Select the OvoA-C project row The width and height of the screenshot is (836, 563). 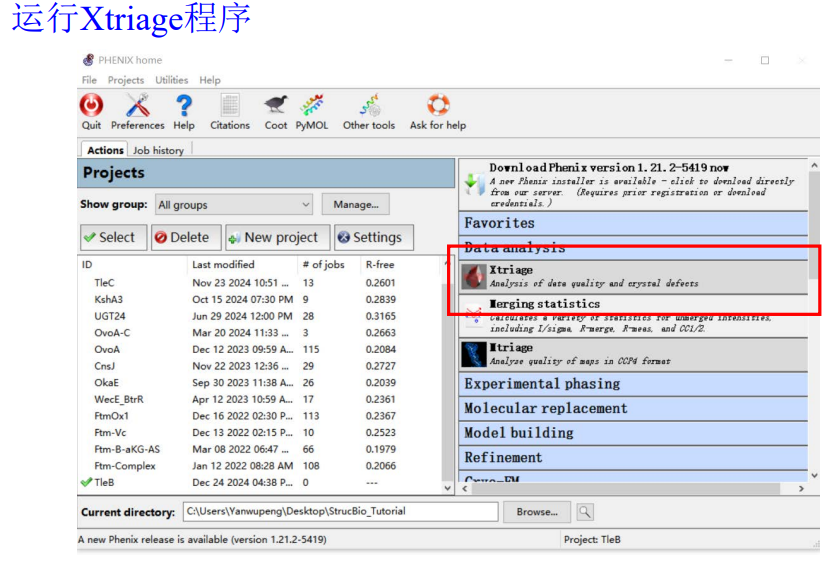260,333
